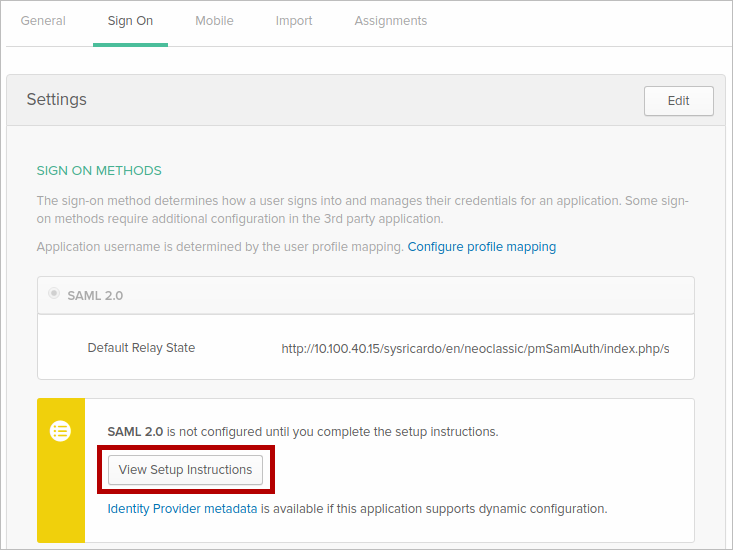733x550 pixels.
Task: Select the Sign On tab
Action: tap(130, 21)
